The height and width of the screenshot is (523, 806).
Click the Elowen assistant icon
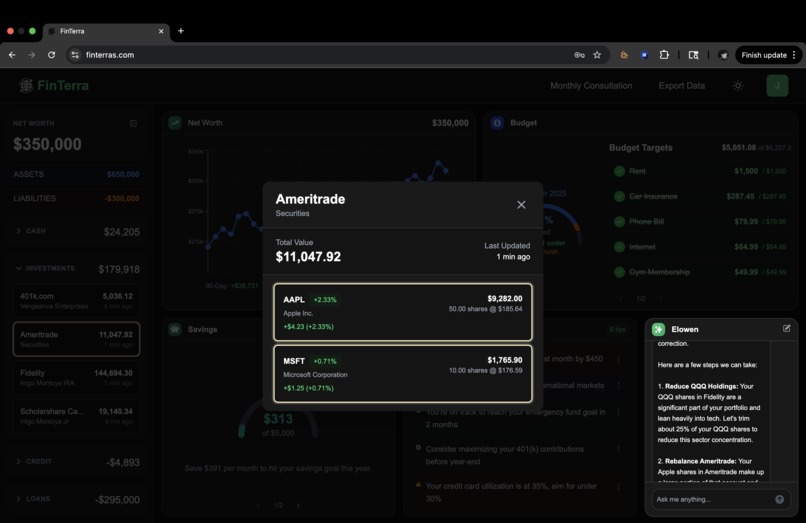coord(658,329)
